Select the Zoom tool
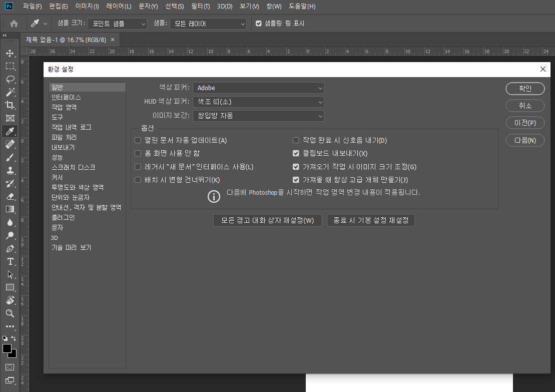This screenshot has width=555, height=392. (10, 313)
